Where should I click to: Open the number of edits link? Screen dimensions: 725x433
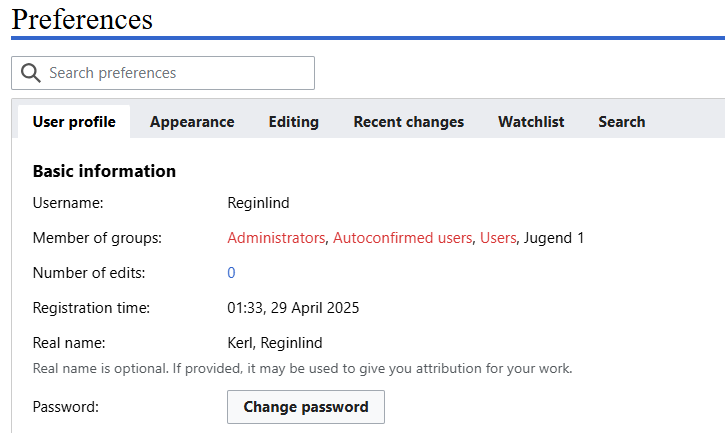[231, 273]
